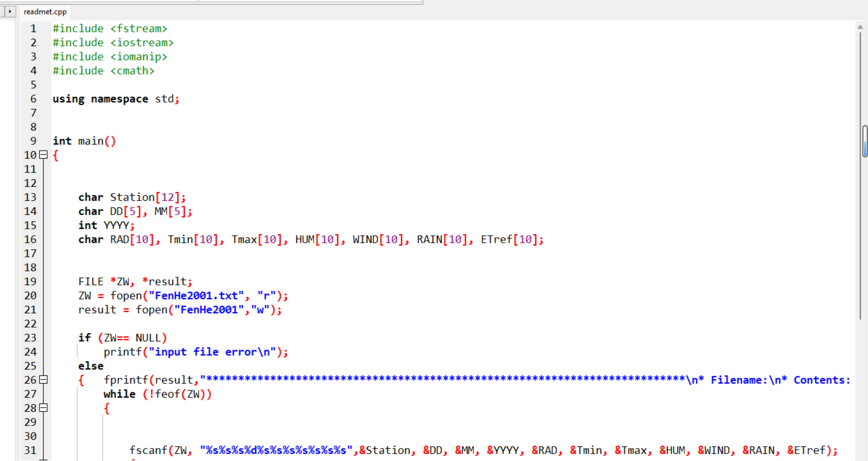The image size is (868, 461).
Task: Click the blue marker on the right edge
Action: [x=865, y=141]
